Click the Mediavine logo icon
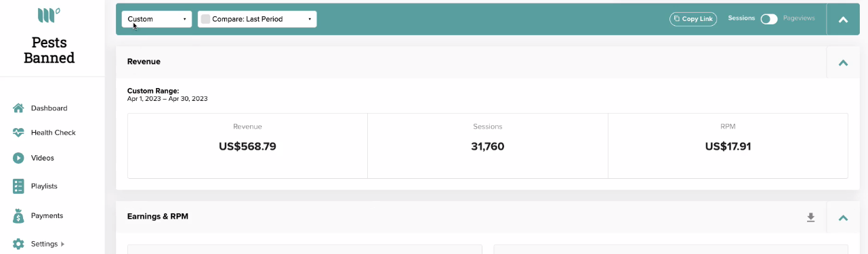Image resolution: width=868 pixels, height=254 pixels. [x=49, y=14]
